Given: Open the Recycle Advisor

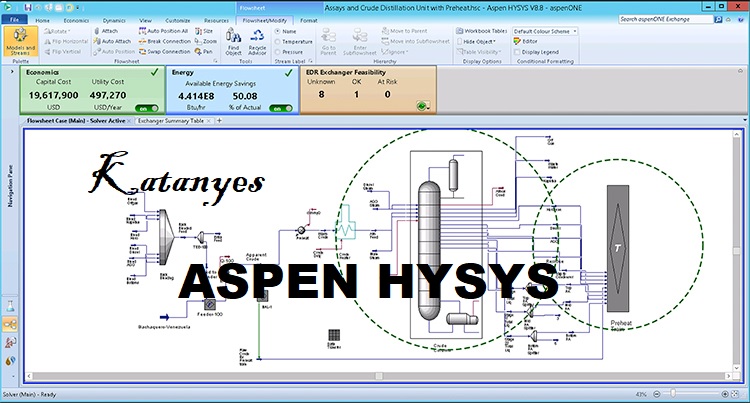Looking at the screenshot, I should tap(257, 42).
